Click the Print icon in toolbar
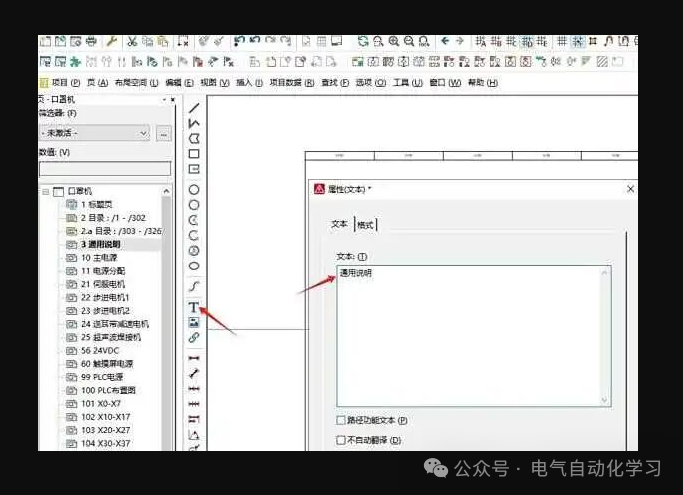 tap(91, 42)
